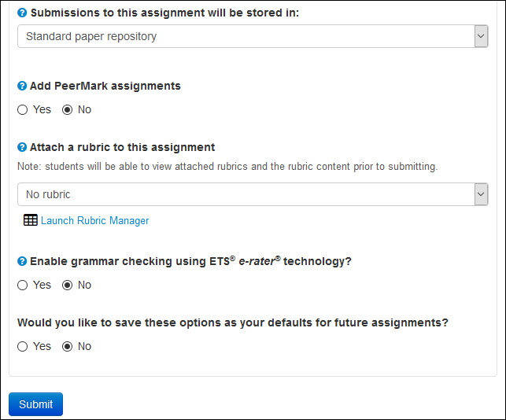The image size is (506, 420).
Task: Choose No for e-rater grammar checking
Action: pos(68,285)
